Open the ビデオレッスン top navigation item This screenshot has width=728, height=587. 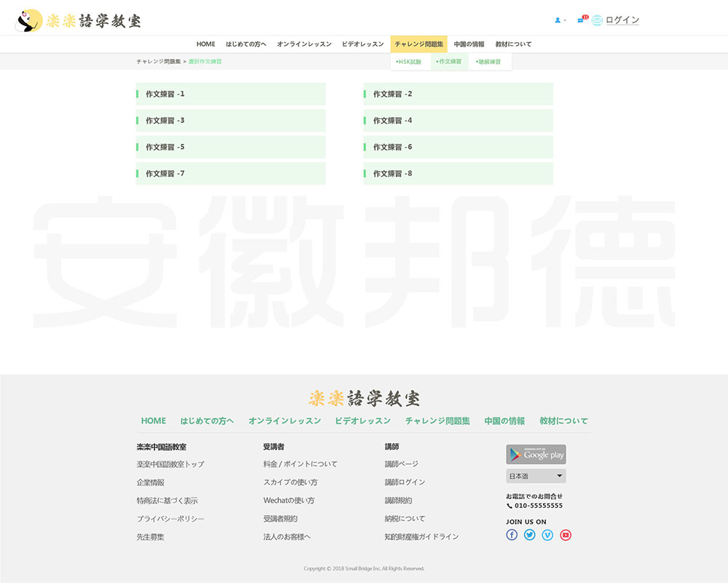(363, 44)
